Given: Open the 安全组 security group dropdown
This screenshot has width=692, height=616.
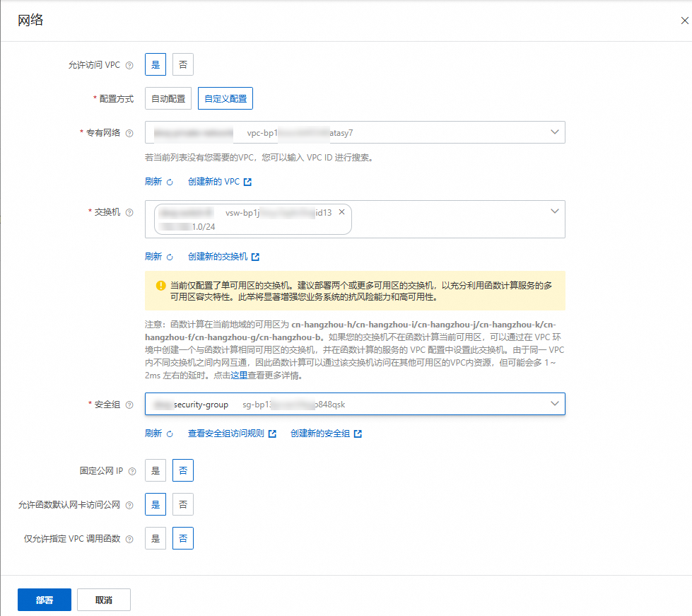Looking at the screenshot, I should click(x=355, y=404).
